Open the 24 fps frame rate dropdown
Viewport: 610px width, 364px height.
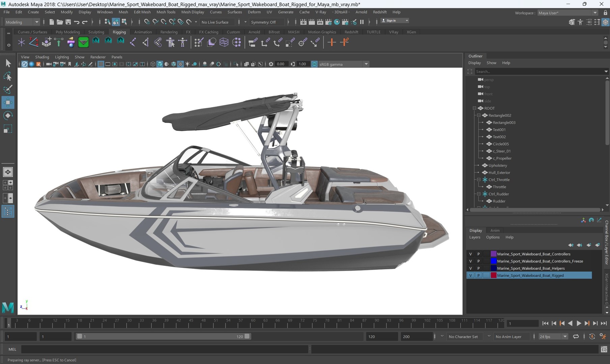553,336
